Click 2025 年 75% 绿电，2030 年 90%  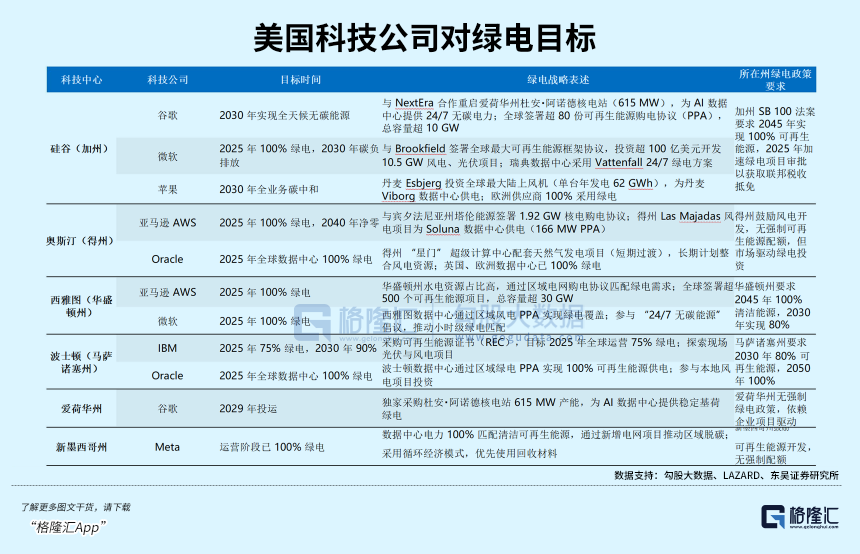(x=298, y=348)
